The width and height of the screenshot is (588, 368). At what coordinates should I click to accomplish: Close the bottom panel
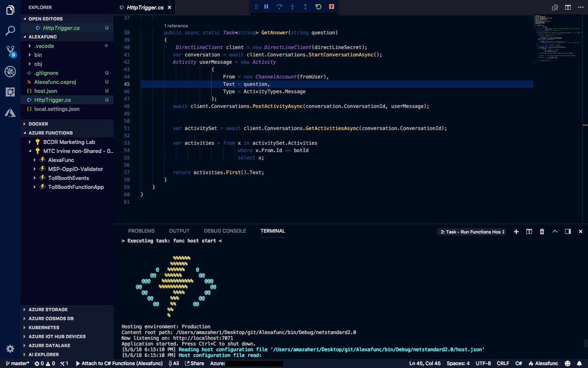581,232
